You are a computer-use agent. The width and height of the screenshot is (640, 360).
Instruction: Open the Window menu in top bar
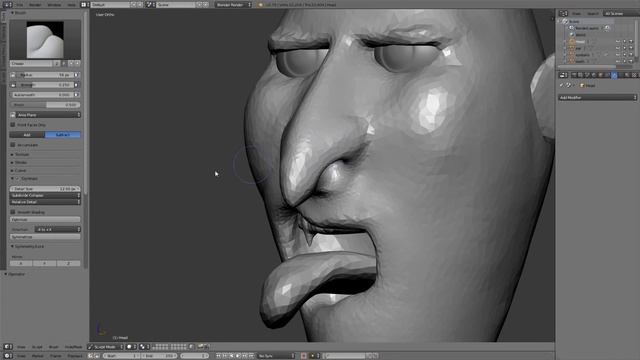pos(54,5)
